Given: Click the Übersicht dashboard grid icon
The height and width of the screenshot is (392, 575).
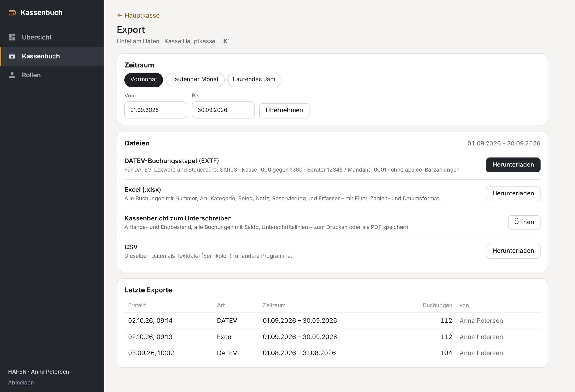Looking at the screenshot, I should click(x=12, y=37).
